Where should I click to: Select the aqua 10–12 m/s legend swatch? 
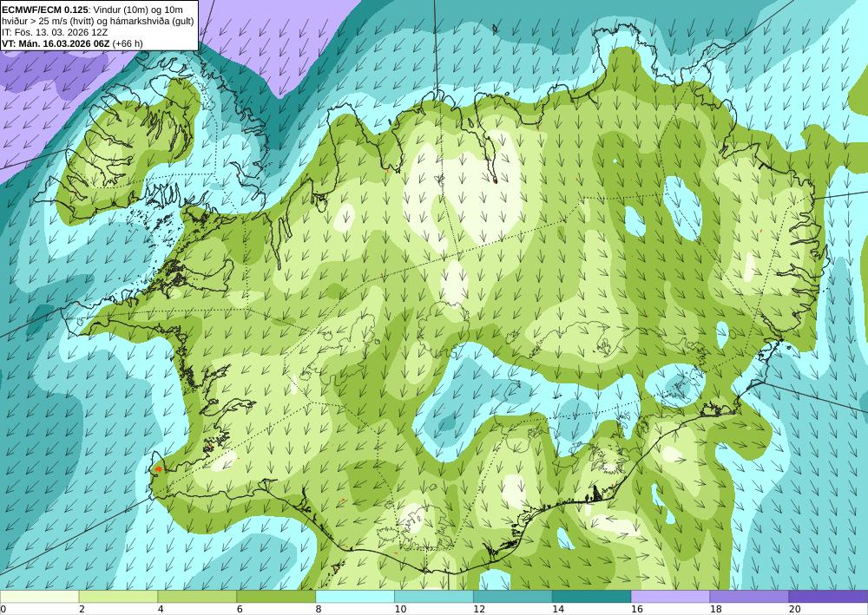(x=434, y=597)
